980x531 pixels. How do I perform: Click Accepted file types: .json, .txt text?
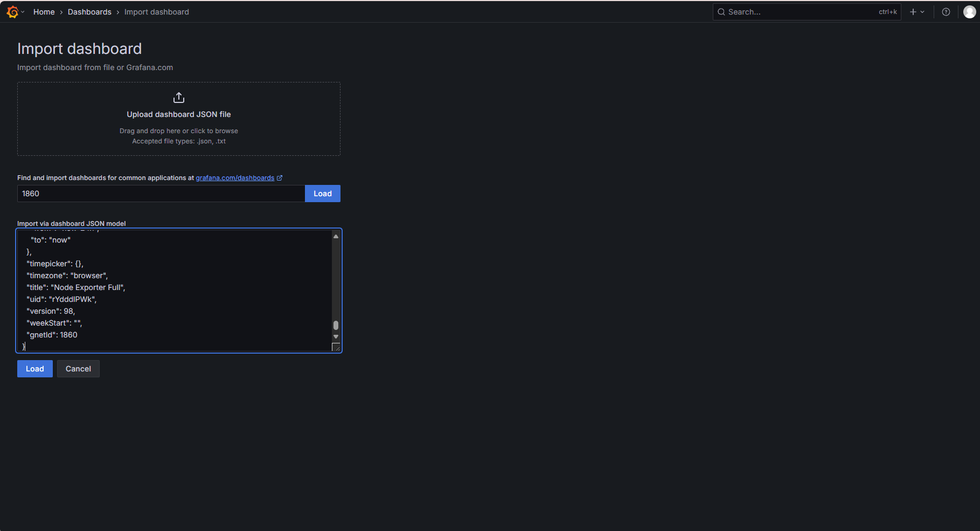pos(179,141)
